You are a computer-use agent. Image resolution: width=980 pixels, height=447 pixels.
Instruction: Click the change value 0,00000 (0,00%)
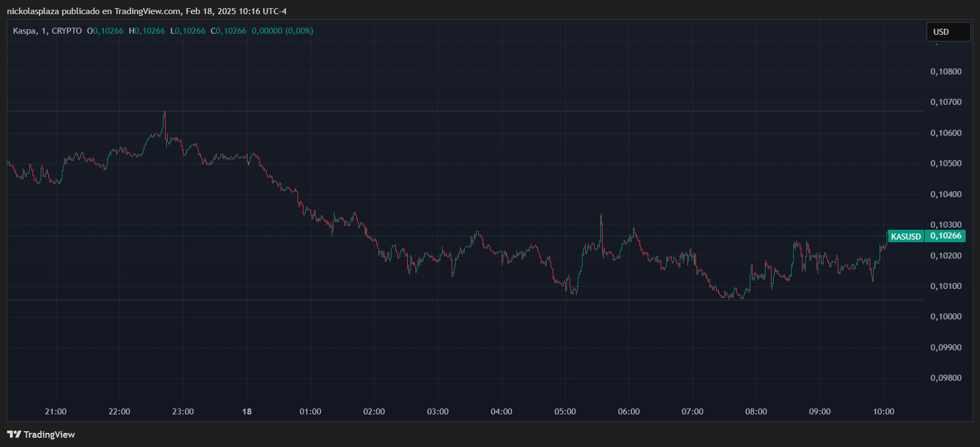(x=282, y=31)
